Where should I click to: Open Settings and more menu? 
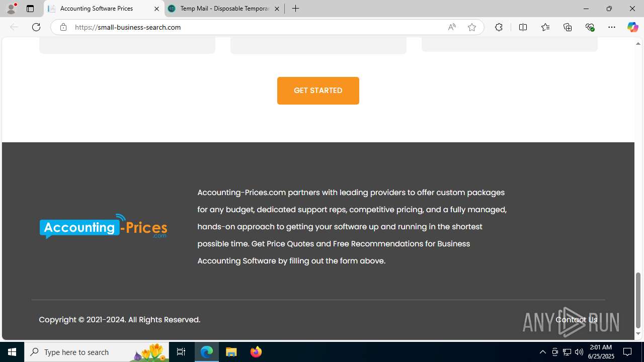point(611,27)
